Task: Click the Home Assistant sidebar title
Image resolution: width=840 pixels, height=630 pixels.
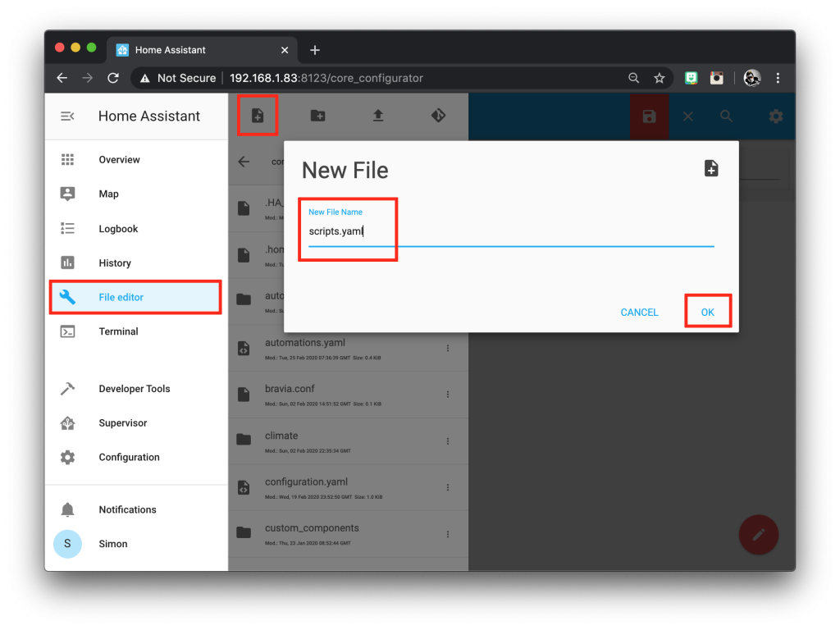Action: click(x=149, y=116)
